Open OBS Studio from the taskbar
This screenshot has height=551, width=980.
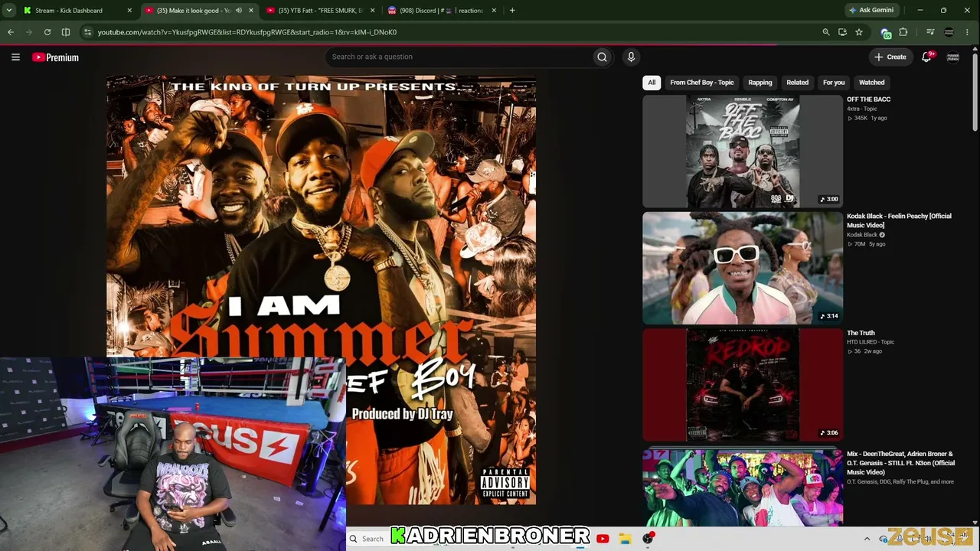coord(648,539)
